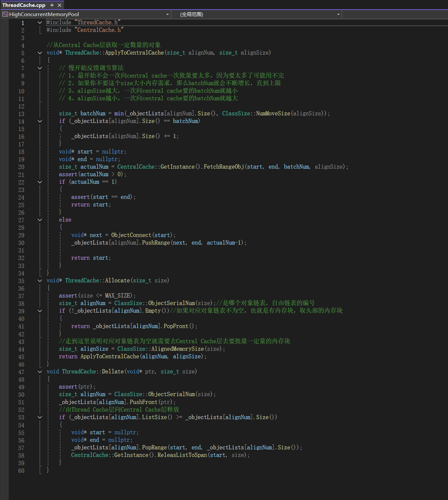Collapse the if ListSize block at line 53

click(x=40, y=417)
